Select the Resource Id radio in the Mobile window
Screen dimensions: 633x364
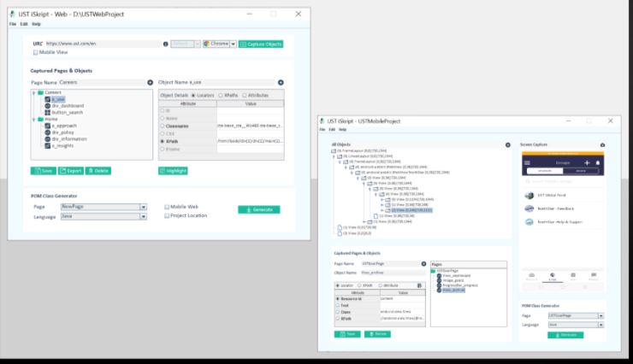pyautogui.click(x=338, y=299)
